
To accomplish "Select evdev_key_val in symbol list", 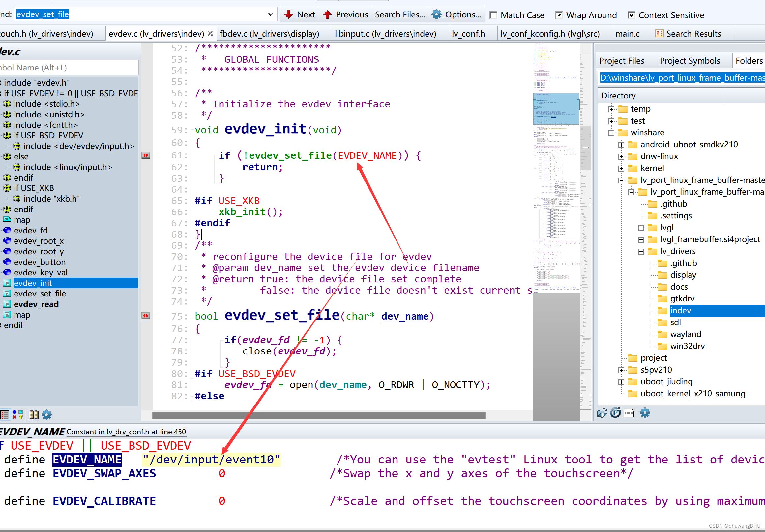I will 40,273.
